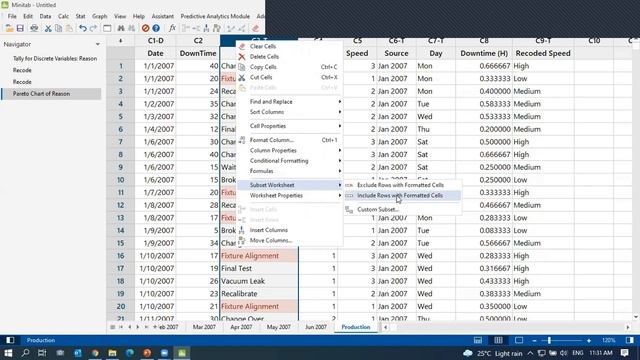Screen dimensions: 640x360
Task: Toggle the right pane icon in status bar
Action: tap(630, 340)
